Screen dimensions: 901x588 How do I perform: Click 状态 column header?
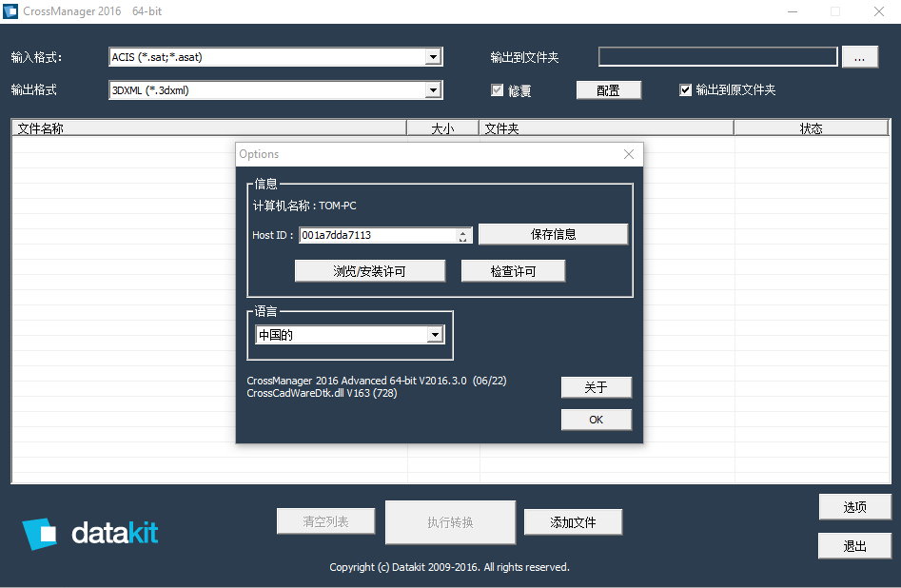(x=812, y=128)
